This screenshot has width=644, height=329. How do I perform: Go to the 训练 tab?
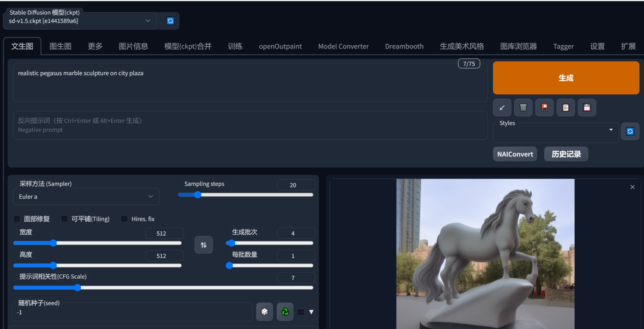[235, 46]
